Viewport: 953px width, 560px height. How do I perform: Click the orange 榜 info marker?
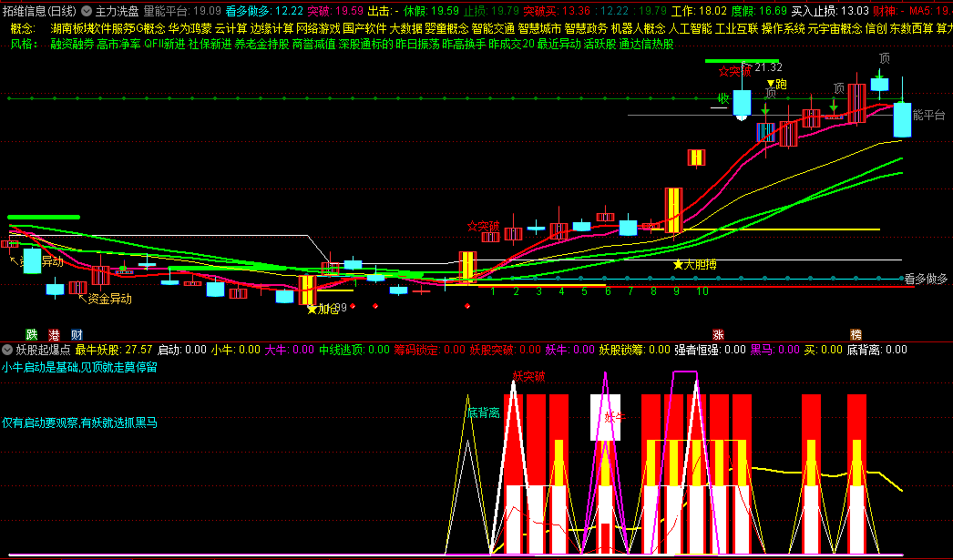(856, 334)
